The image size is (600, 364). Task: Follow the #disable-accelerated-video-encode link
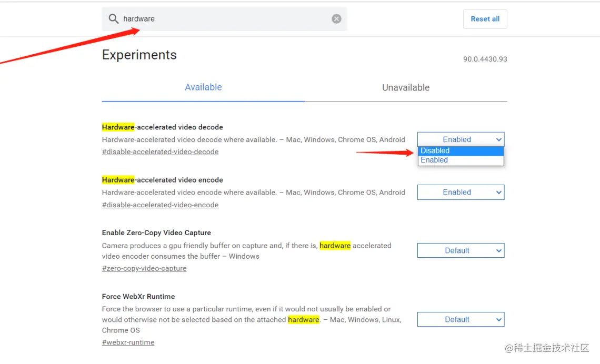(160, 205)
